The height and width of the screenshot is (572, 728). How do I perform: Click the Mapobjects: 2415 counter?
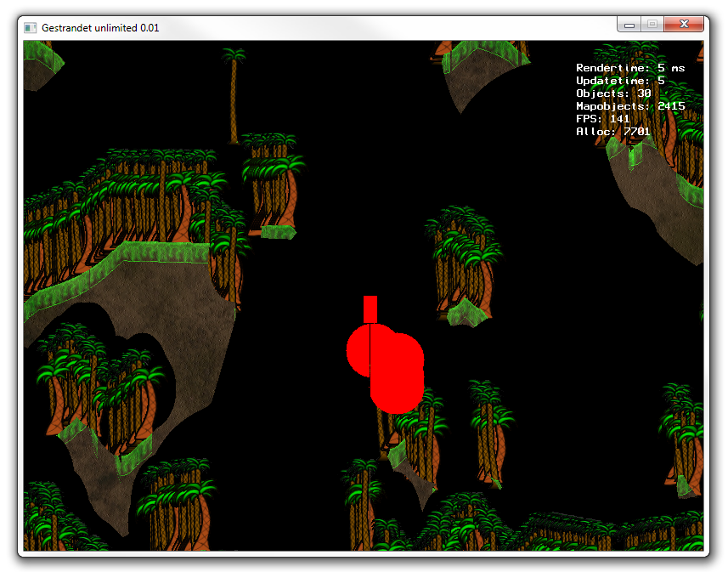[x=629, y=106]
